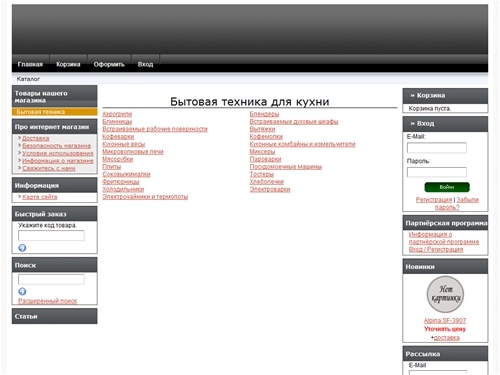Open the Хлебопечки category

coord(267,182)
